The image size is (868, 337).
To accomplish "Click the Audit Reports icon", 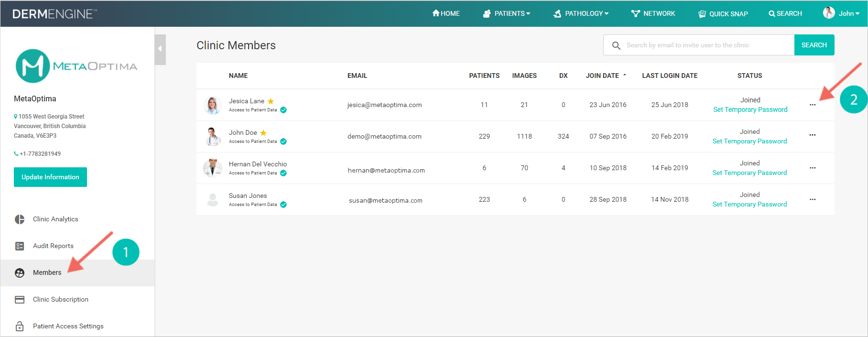I will click(20, 246).
